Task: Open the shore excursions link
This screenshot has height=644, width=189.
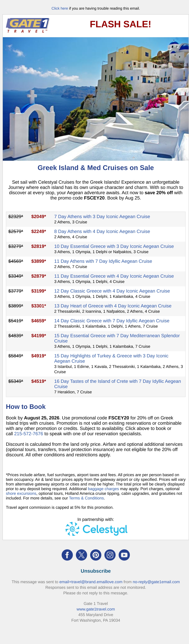Action: pyautogui.click(x=21, y=493)
